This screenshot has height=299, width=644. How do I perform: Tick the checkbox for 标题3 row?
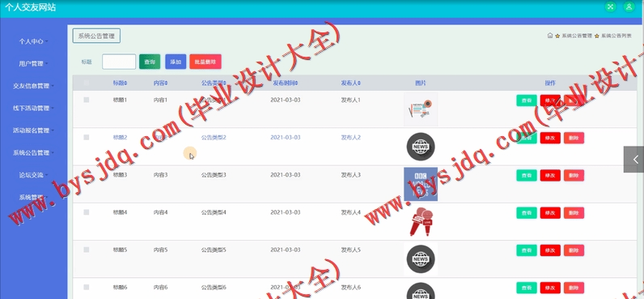(87, 174)
